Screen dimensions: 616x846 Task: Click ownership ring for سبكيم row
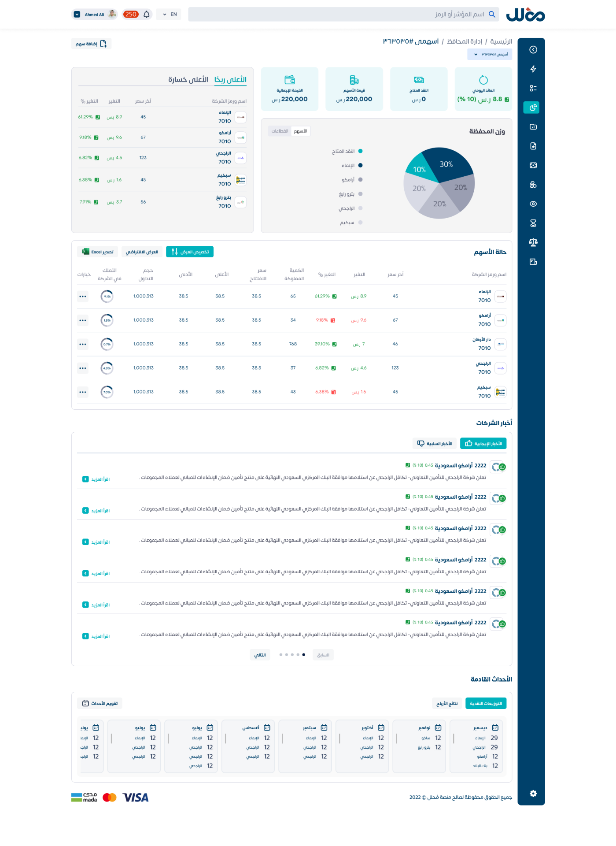click(x=107, y=392)
